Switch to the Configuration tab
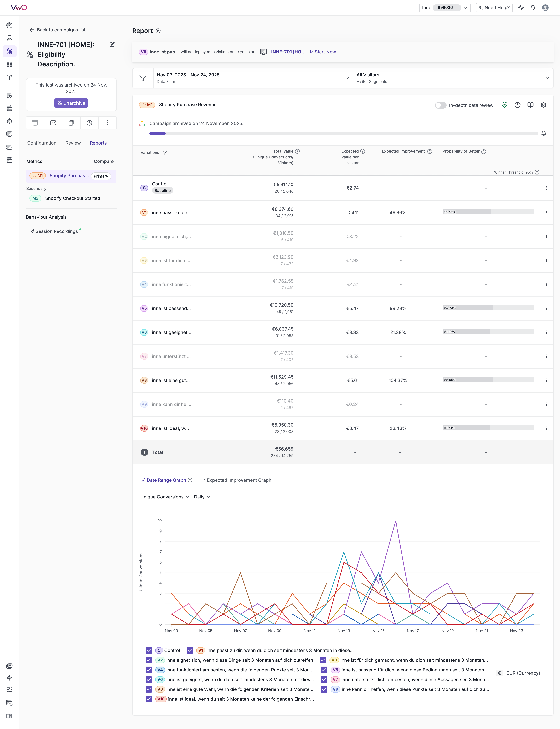The width and height of the screenshot is (560, 729). click(42, 143)
